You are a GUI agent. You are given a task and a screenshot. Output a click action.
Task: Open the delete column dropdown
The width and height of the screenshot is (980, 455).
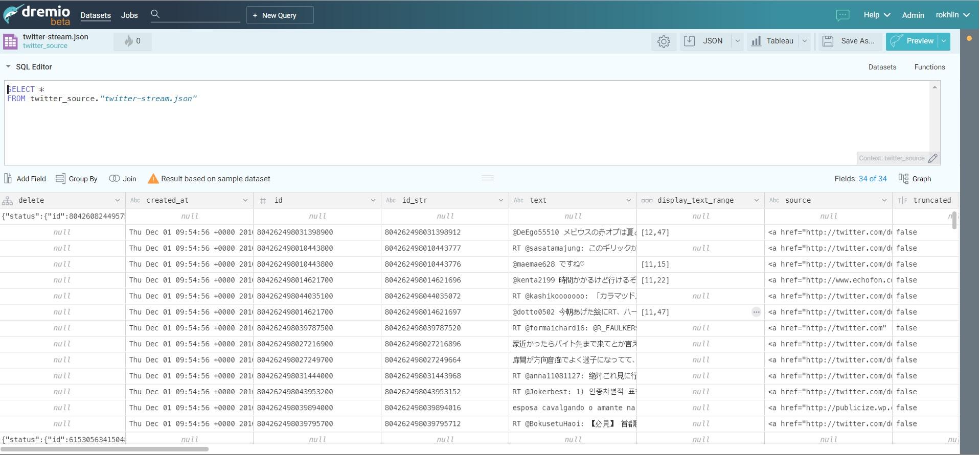pyautogui.click(x=117, y=200)
